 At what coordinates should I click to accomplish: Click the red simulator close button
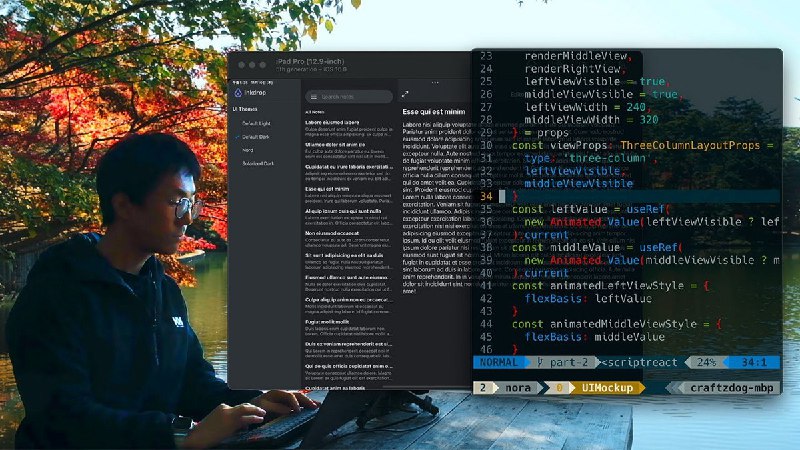pyautogui.click(x=240, y=63)
